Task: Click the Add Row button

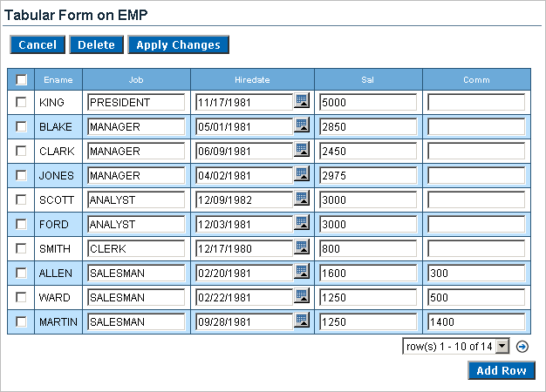Action: click(501, 370)
